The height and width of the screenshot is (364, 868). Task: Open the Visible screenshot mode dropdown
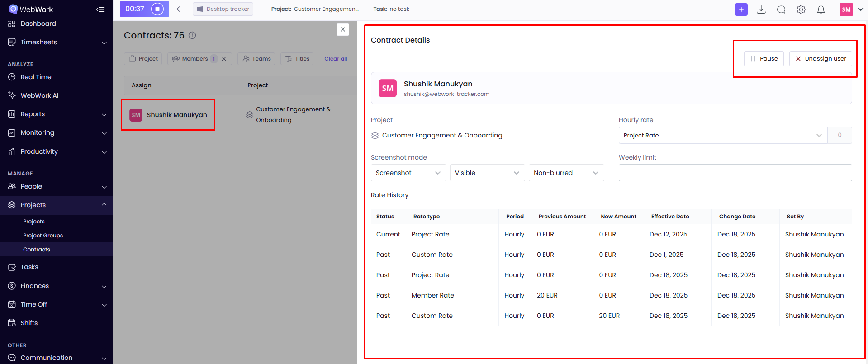487,173
